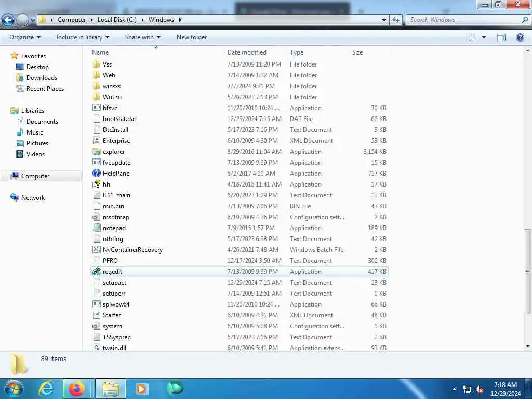Select the bootstat.dat file name
Screen dimensions: 532x399
coord(119,119)
